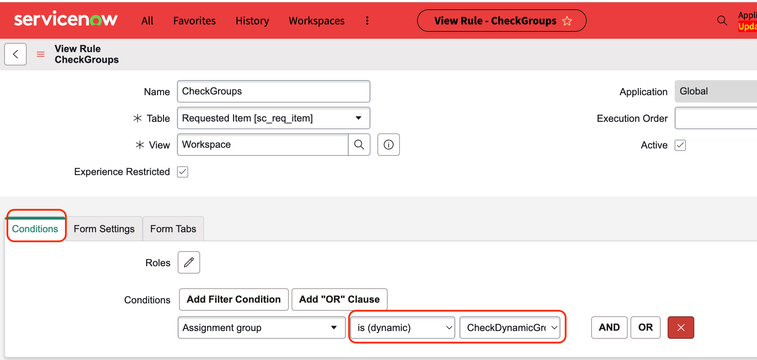This screenshot has width=757, height=360.
Task: Open the Workspaces menu
Action: point(316,21)
